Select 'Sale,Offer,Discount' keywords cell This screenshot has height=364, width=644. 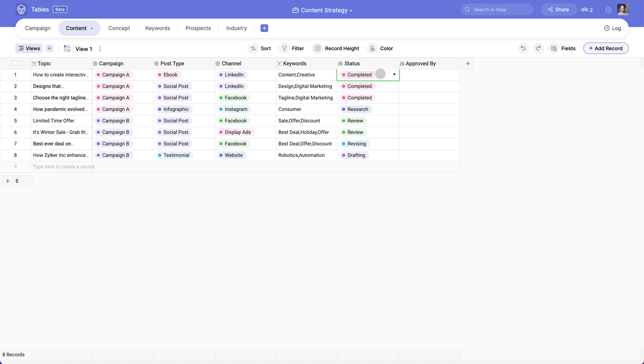point(306,121)
